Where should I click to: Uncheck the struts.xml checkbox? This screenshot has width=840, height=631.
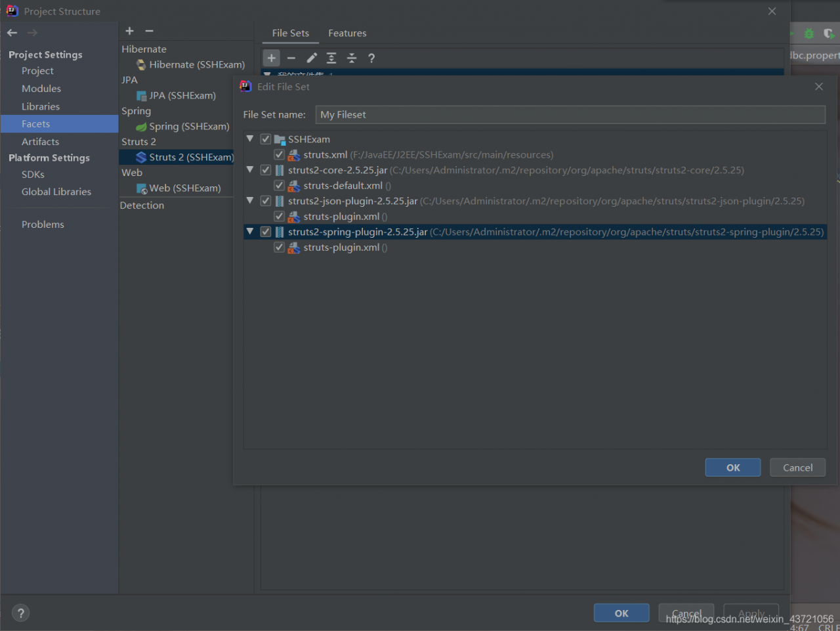(x=280, y=155)
